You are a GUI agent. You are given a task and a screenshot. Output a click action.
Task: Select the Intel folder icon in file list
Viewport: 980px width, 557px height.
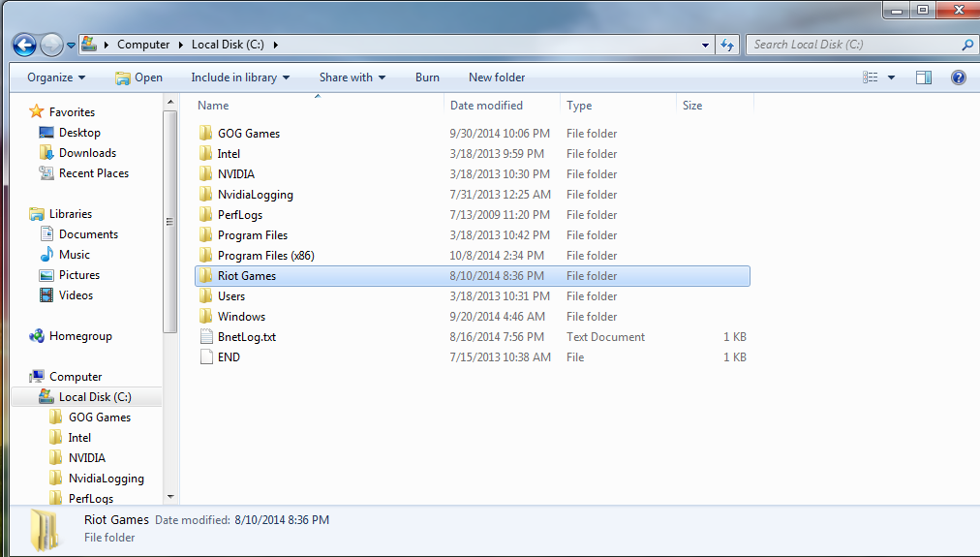click(x=205, y=154)
